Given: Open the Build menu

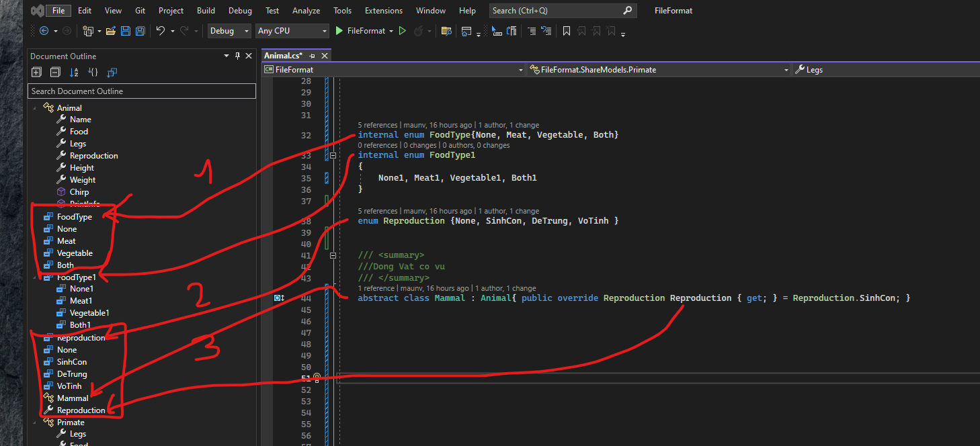Looking at the screenshot, I should tap(206, 11).
